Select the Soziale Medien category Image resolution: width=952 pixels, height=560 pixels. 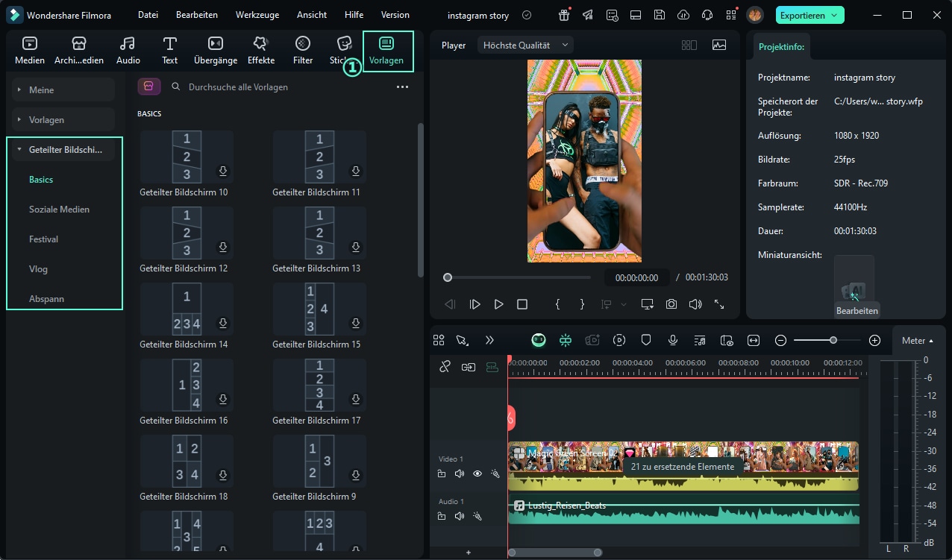(60, 210)
